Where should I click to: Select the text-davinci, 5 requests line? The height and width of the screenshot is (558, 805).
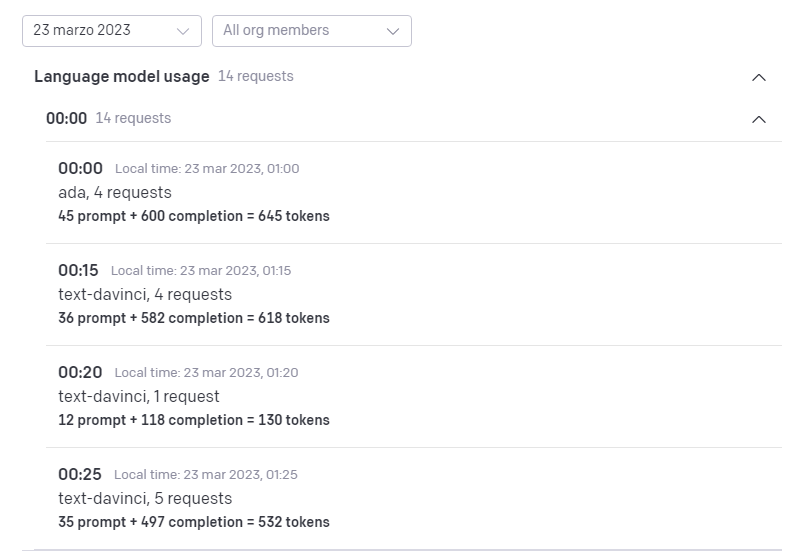[145, 498]
